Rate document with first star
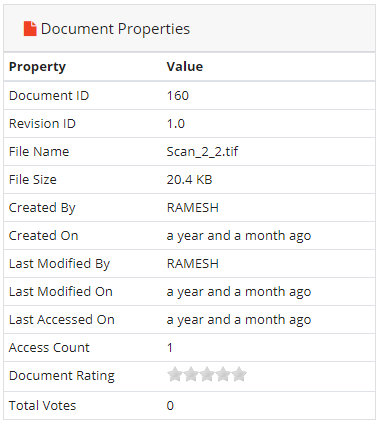 click(x=174, y=375)
